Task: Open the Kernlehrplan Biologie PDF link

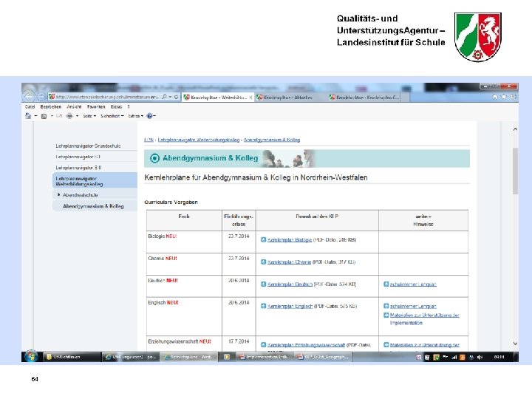Action: click(290, 240)
